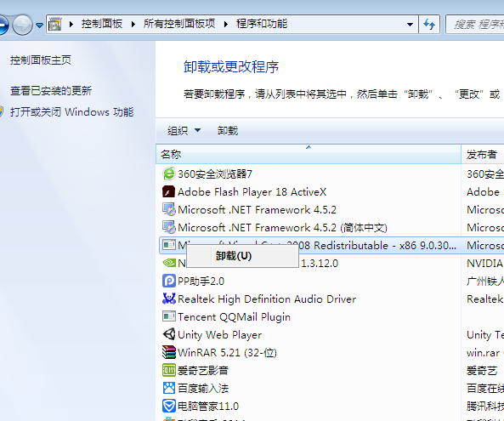Click the 卸载 toolbar button

point(228,131)
